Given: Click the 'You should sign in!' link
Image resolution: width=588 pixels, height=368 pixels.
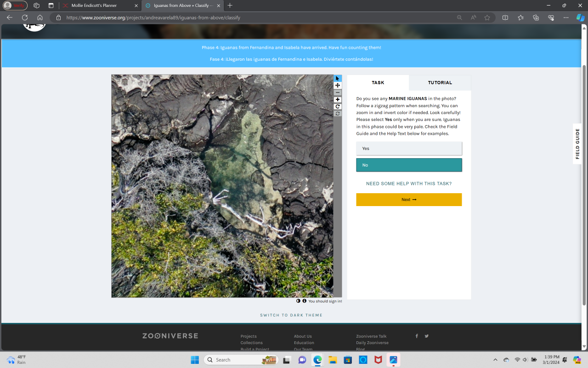Looking at the screenshot, I should pos(325,301).
